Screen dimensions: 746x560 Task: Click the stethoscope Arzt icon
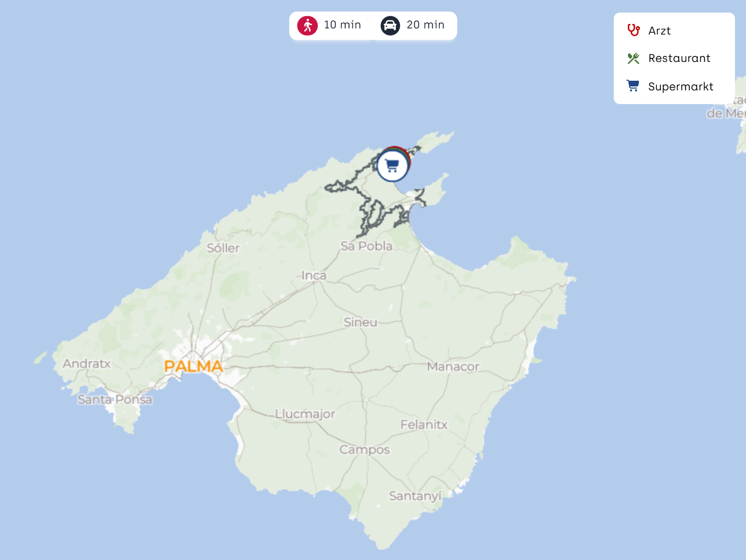coord(633,30)
